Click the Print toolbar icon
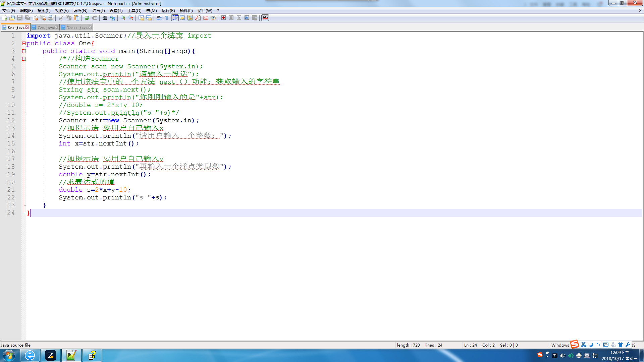 (51, 18)
